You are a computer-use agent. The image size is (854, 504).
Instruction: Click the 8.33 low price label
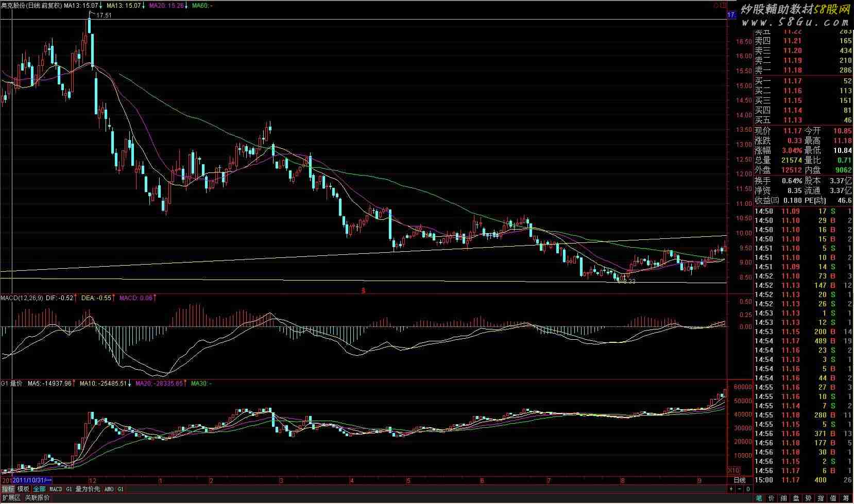pyautogui.click(x=629, y=282)
